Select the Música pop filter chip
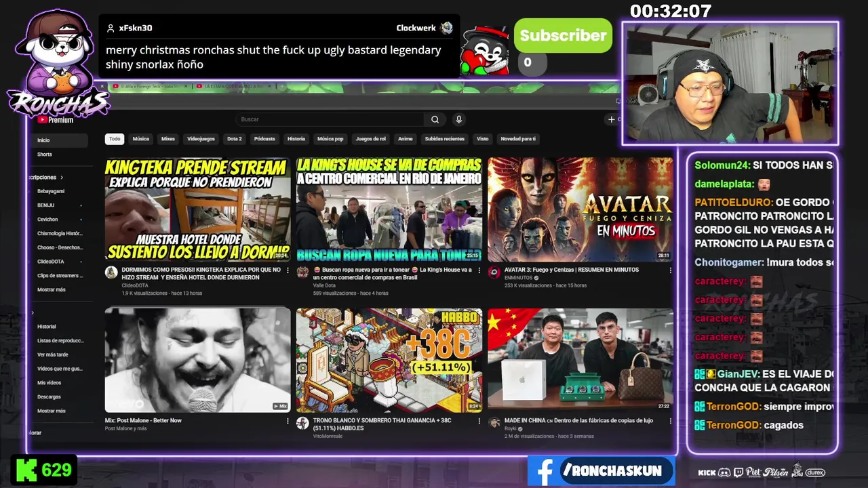Screen dimensions: 868x488 click(330, 139)
